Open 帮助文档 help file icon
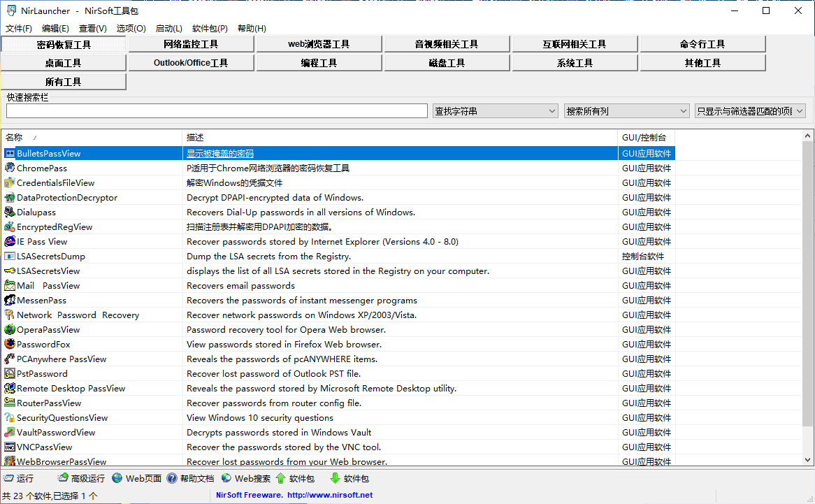The image size is (815, 504). pyautogui.click(x=172, y=479)
